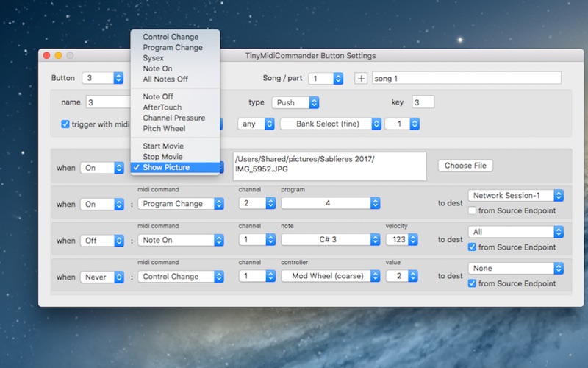This screenshot has height=368, width=588.
Task: Open the Note On midi command dropdown
Action: 181,240
